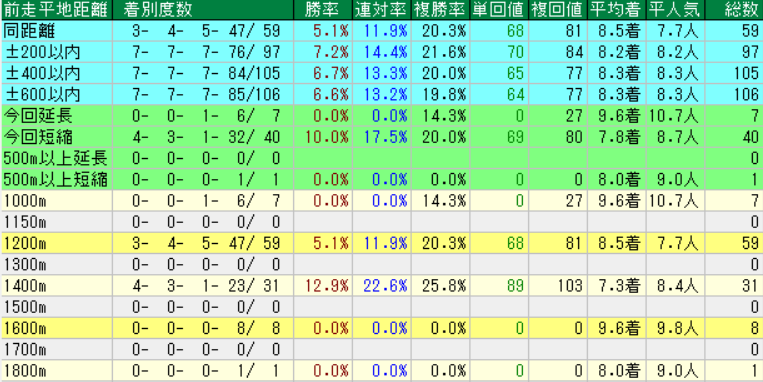The height and width of the screenshot is (382, 763).
Task: Select the 1150m row label
Action: (x=25, y=222)
